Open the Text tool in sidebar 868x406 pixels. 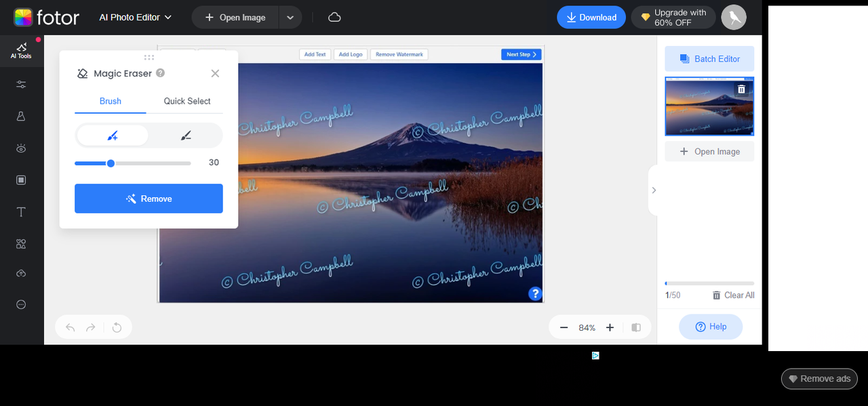click(x=21, y=212)
